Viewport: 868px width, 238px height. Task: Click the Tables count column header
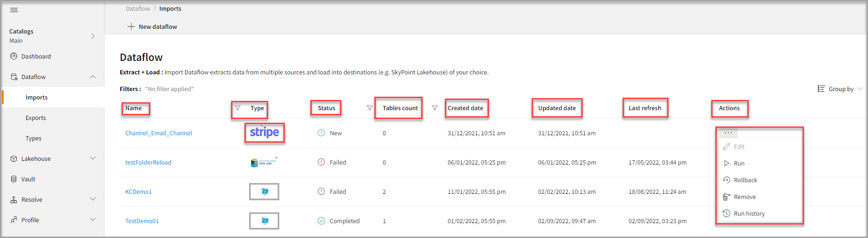400,108
